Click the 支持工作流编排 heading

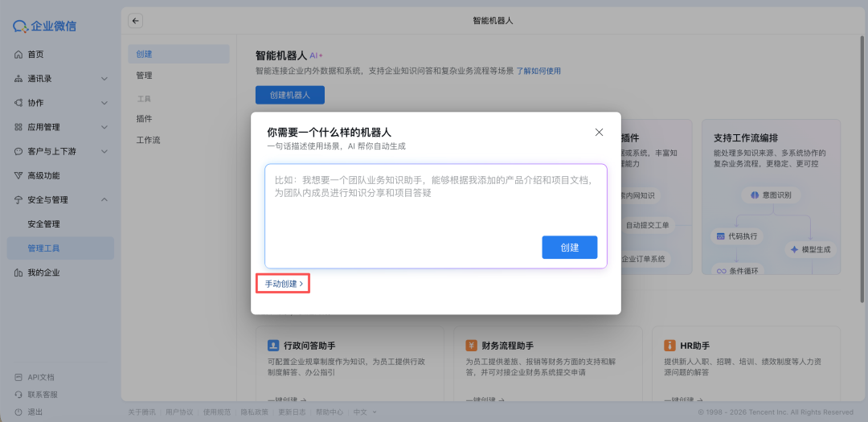pyautogui.click(x=747, y=137)
